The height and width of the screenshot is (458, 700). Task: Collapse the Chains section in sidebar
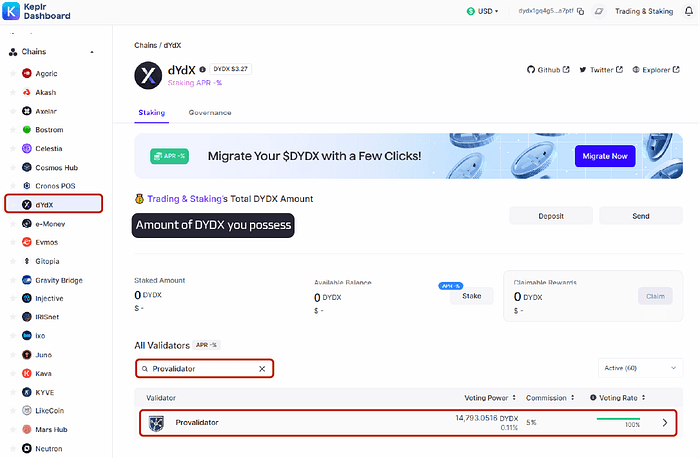coord(92,52)
